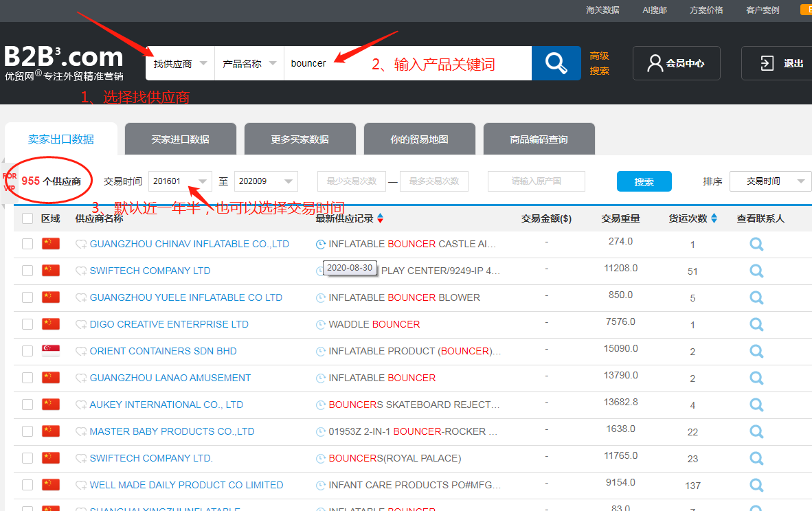Check the GUANGZHOU YUELE INFLATABLE row

pos(27,297)
